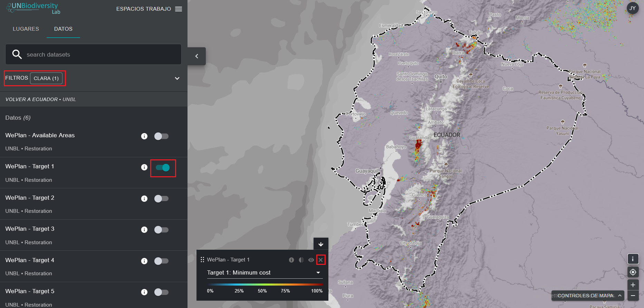This screenshot has height=308, width=644.
Task: Expand Controles de Mapa panel
Action: click(x=587, y=296)
